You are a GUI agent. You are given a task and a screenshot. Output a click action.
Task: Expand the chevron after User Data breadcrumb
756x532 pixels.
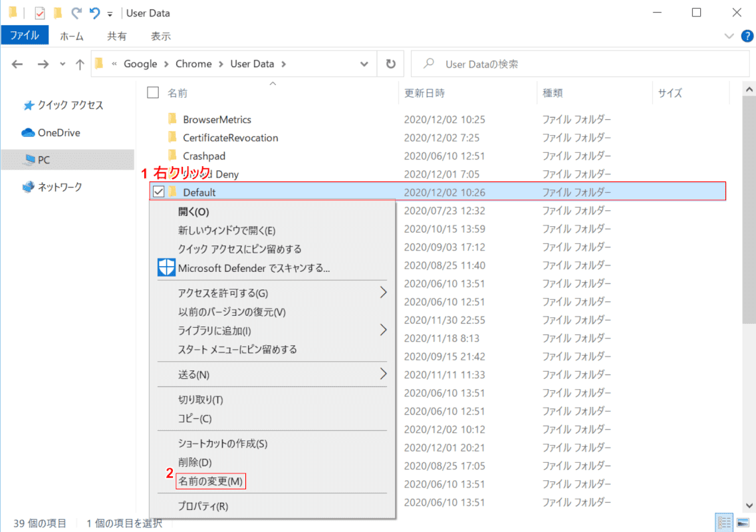[283, 64]
